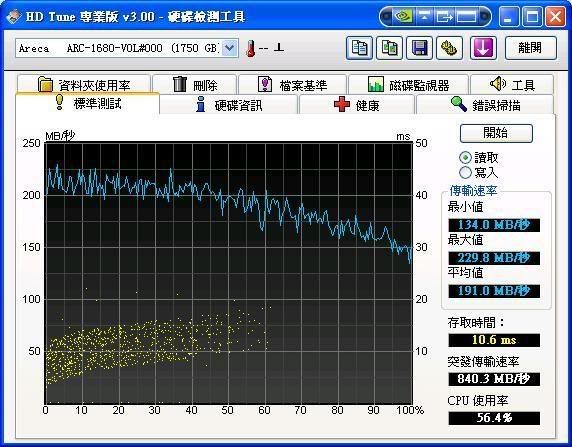572x447 pixels.
Task: Switch to the 刪除 tab
Action: 195,84
